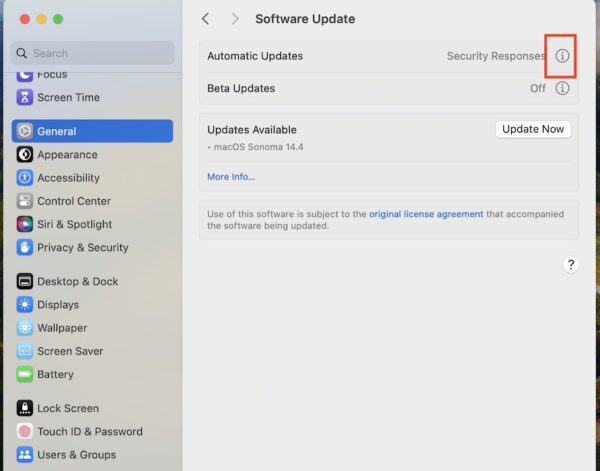The width and height of the screenshot is (600, 471).
Task: Go to Displays settings
Action: point(57,305)
